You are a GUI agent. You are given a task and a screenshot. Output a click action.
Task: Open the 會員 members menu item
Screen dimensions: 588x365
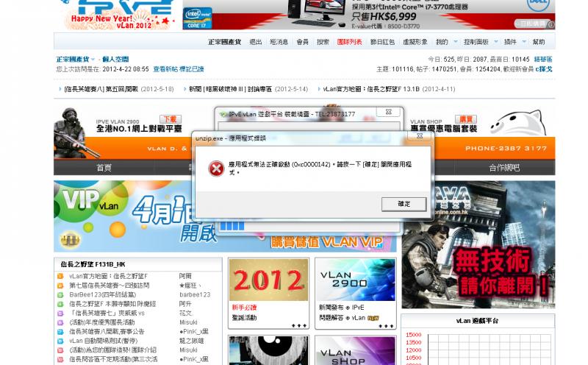click(302, 42)
